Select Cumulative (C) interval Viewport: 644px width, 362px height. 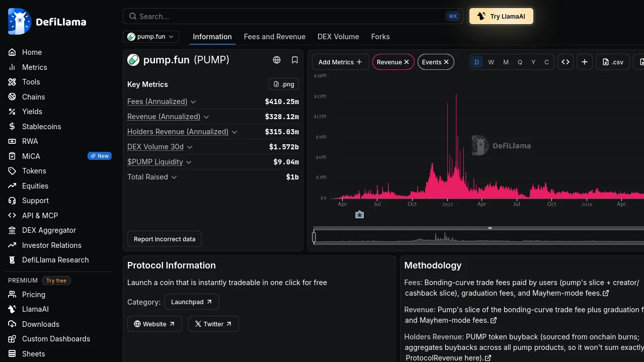coord(547,62)
